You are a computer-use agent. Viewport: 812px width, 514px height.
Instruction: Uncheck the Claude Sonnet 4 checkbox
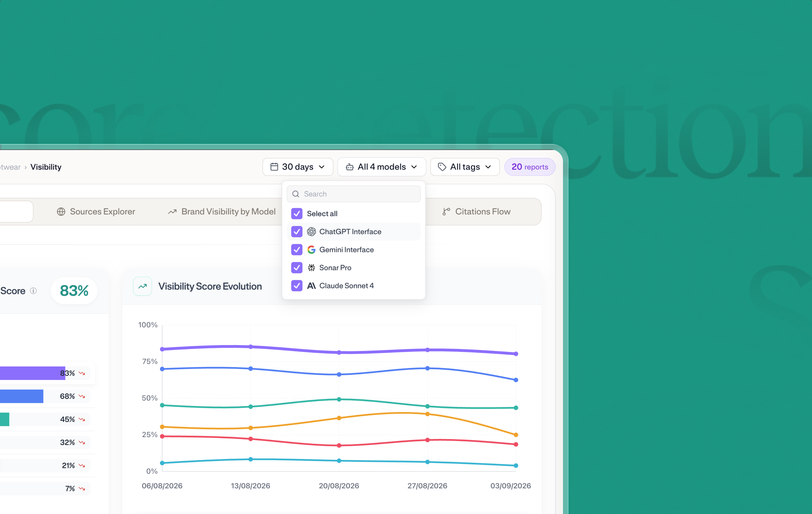coord(297,285)
